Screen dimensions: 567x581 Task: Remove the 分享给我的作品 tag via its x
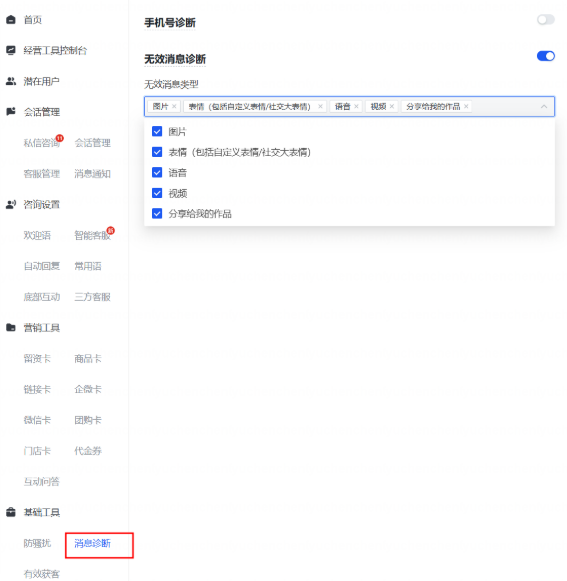coord(466,107)
